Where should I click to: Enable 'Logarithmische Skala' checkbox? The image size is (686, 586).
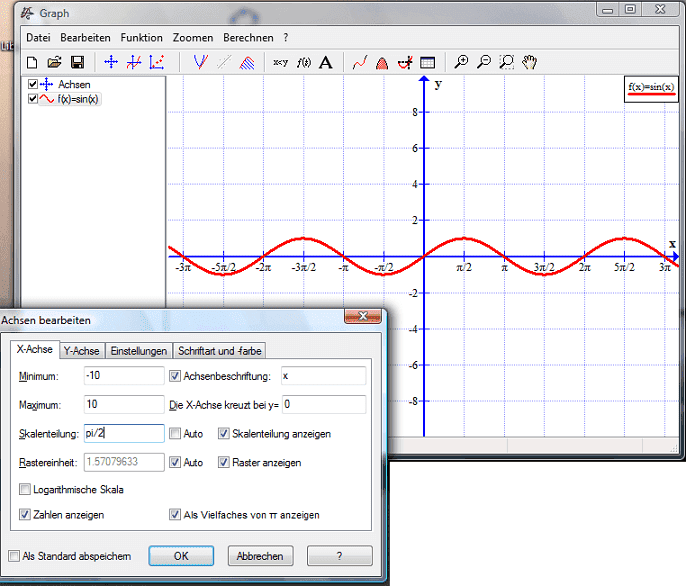[x=25, y=489]
